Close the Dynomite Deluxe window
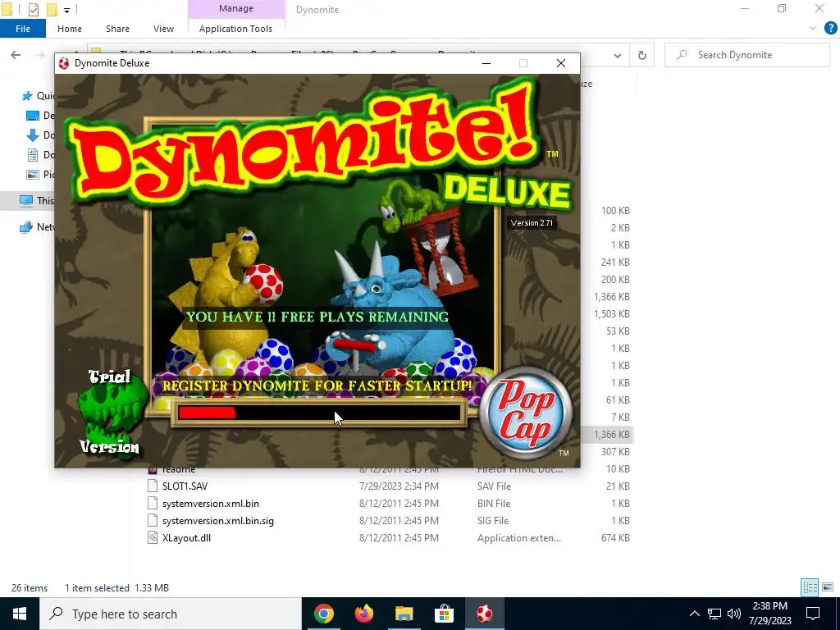Image resolution: width=840 pixels, height=630 pixels. click(x=561, y=63)
